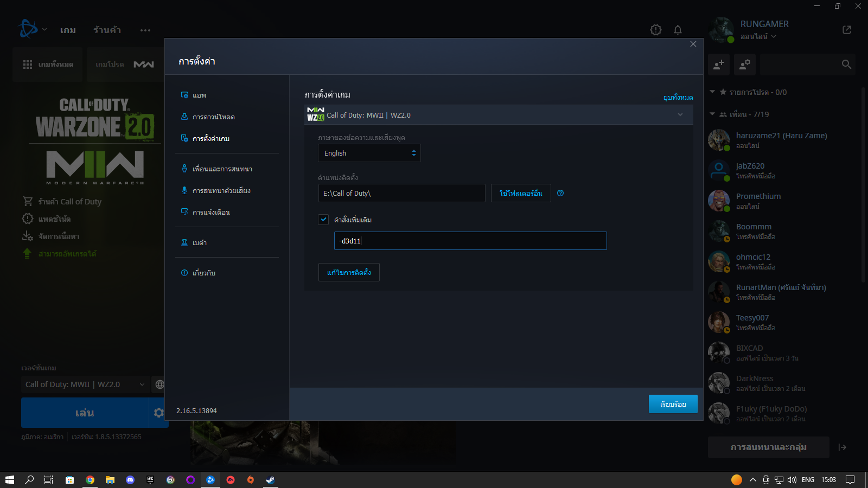Click the add friend icon
This screenshot has height=488, width=868.
pyautogui.click(x=719, y=65)
